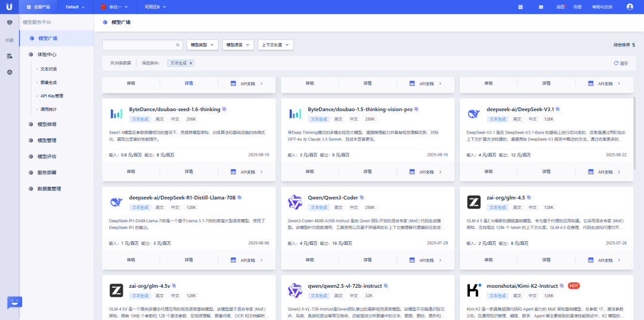Click 清空 to clear filters
This screenshot has height=320, width=644.
point(621,63)
